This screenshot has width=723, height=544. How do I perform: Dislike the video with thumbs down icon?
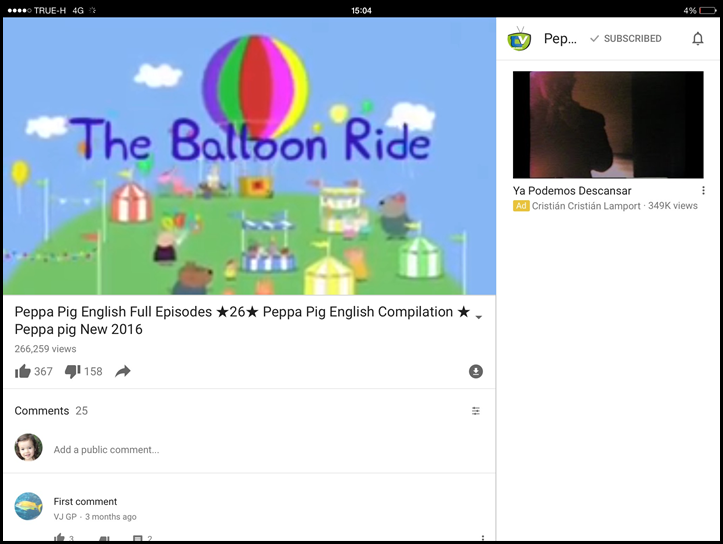[72, 371]
